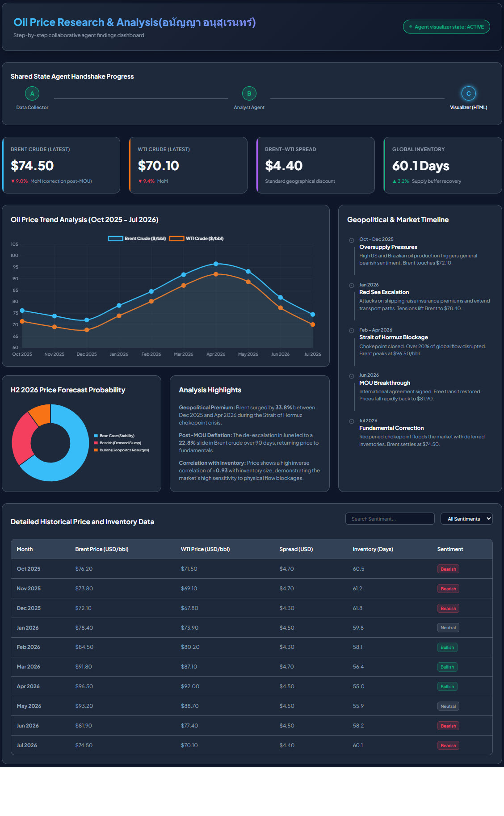
Task: Toggle Bearish (Demand Slump) legend item
Action: tap(118, 443)
